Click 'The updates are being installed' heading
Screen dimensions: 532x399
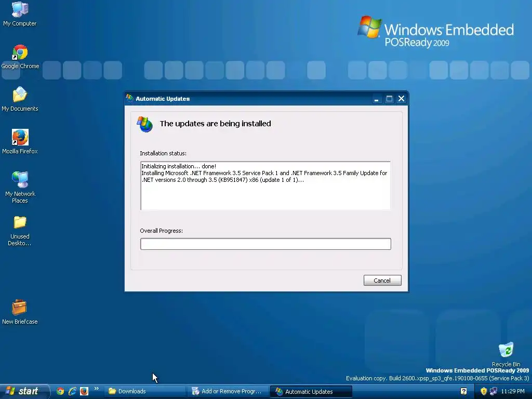click(216, 124)
